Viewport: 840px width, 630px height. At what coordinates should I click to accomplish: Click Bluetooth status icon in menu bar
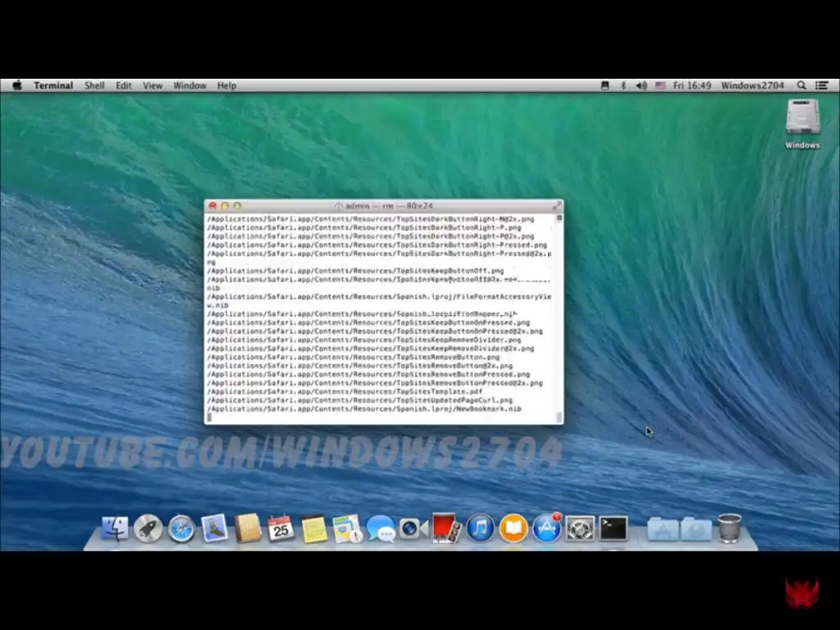[x=623, y=85]
